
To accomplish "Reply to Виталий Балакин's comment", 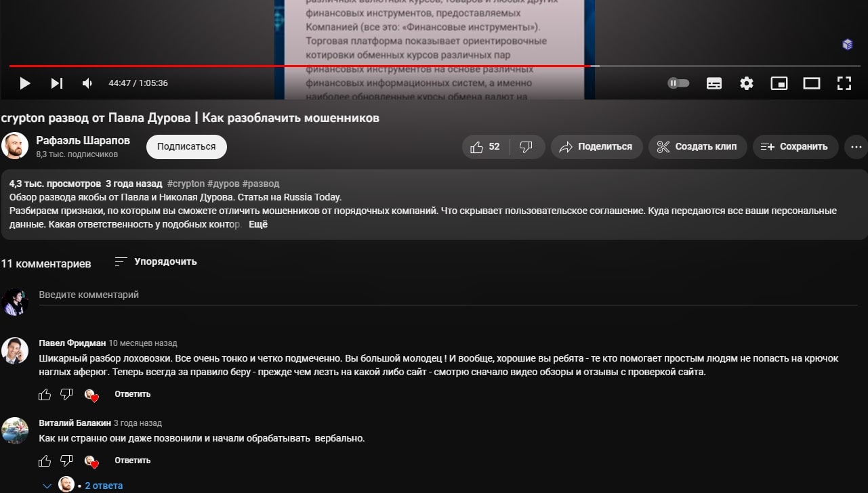I will coord(133,460).
